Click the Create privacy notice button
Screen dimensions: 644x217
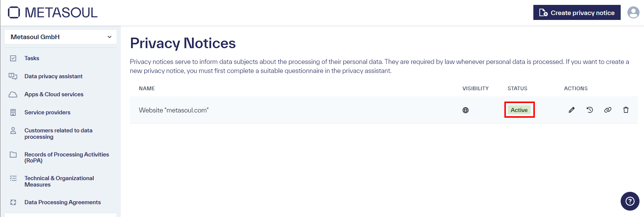577,12
